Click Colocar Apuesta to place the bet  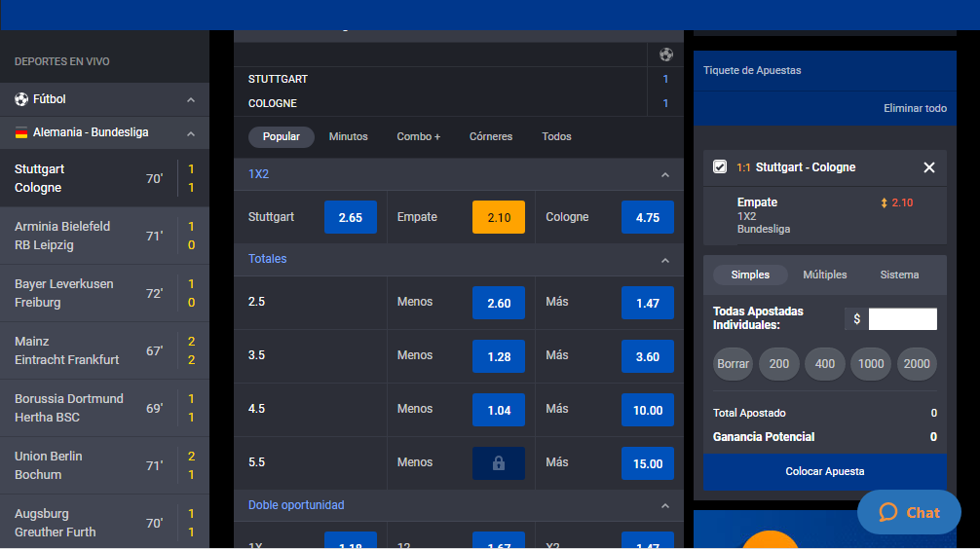tap(824, 471)
